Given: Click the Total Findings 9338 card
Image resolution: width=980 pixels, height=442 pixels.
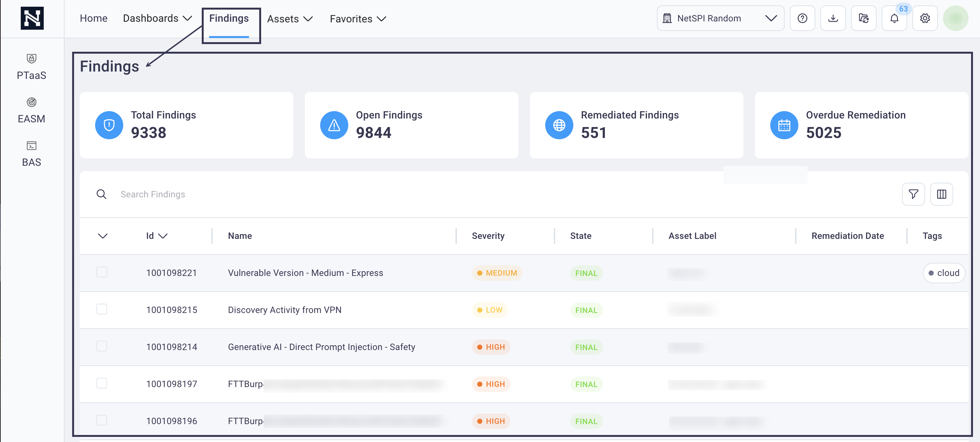Looking at the screenshot, I should (186, 125).
